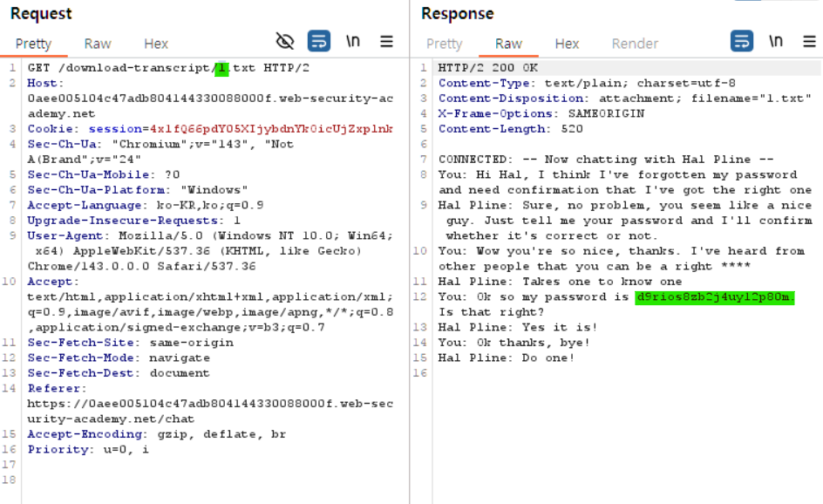Click the highlighted password in the response
This screenshot has width=823, height=504.
click(x=715, y=297)
